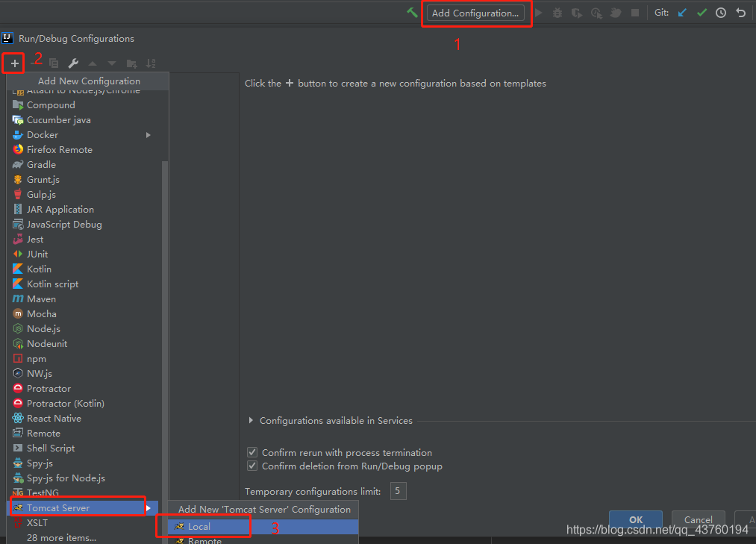Select Kotlin configuration type
The width and height of the screenshot is (756, 544).
(x=81, y=269)
